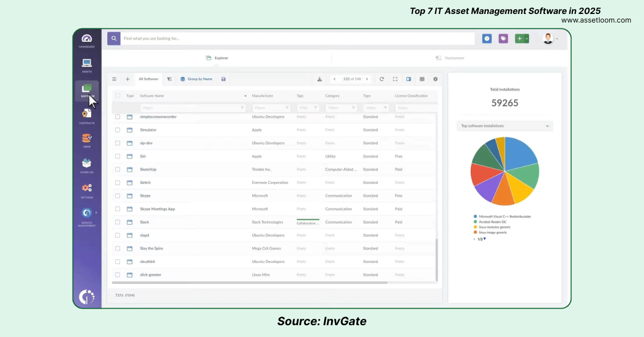Switch to the Explorer tab
This screenshot has width=644, height=337.
(x=217, y=58)
